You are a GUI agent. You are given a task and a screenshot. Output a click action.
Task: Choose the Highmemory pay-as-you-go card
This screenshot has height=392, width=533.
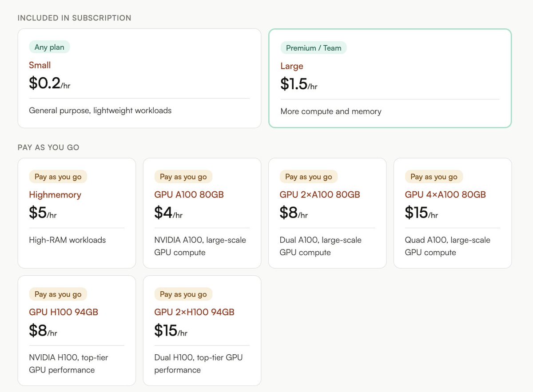[77, 213]
